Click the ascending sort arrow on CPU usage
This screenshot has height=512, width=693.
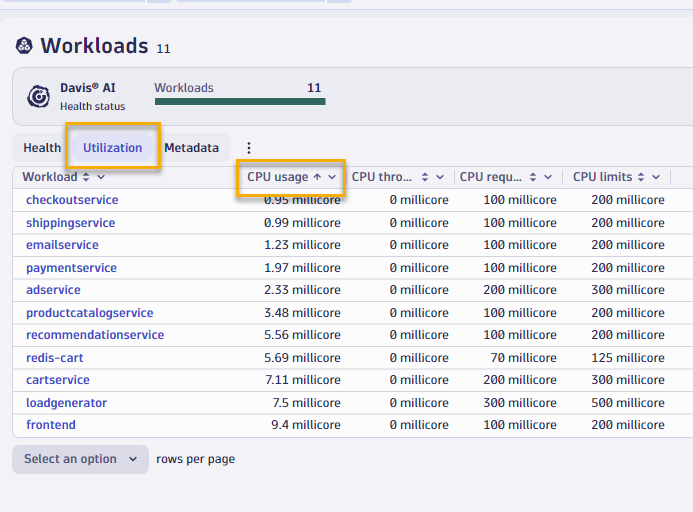pyautogui.click(x=317, y=177)
